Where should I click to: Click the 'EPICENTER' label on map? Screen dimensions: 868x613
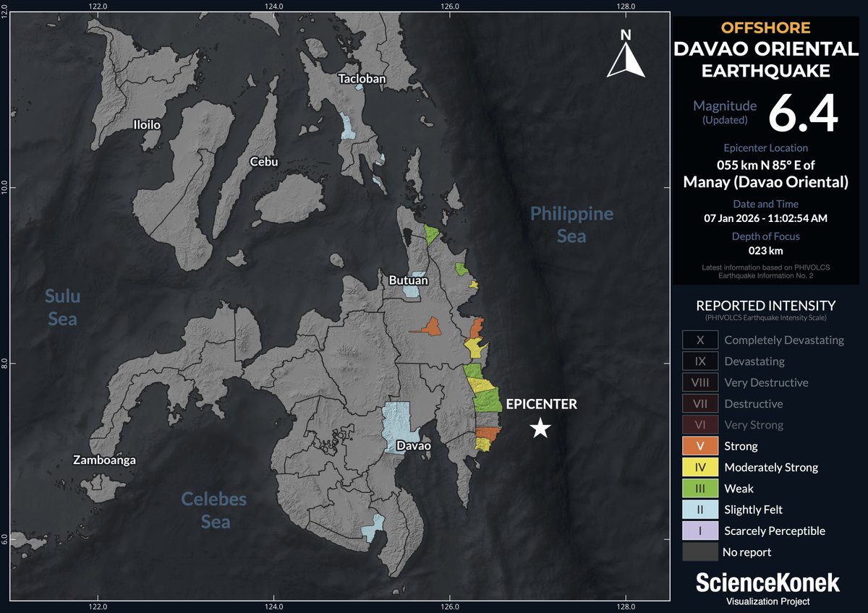pos(541,404)
